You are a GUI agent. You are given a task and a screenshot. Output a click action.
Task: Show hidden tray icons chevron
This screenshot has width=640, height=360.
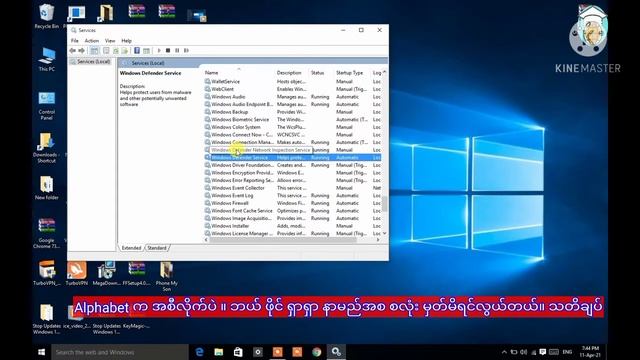point(504,352)
